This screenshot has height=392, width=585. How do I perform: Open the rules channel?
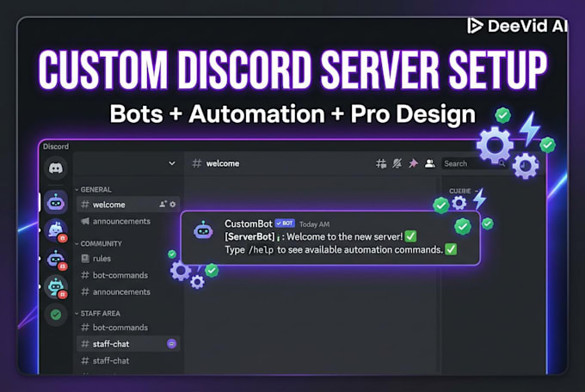[x=96, y=258]
